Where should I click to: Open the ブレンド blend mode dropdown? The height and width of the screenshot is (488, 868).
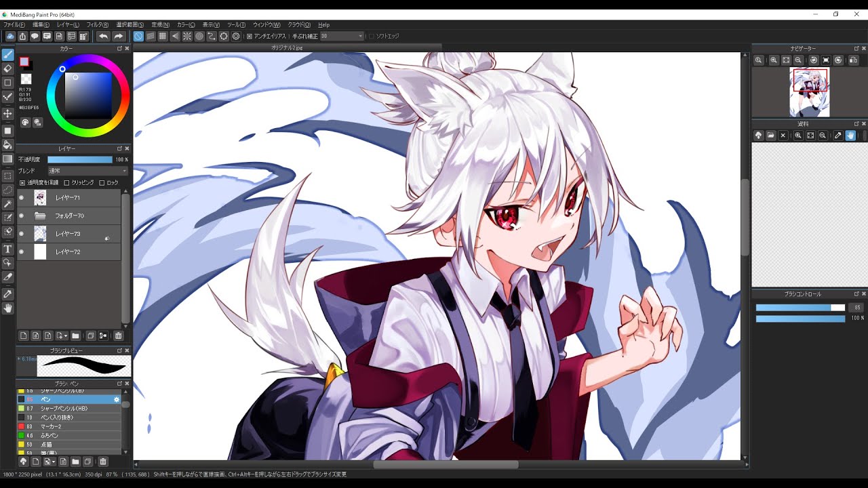[87, 171]
